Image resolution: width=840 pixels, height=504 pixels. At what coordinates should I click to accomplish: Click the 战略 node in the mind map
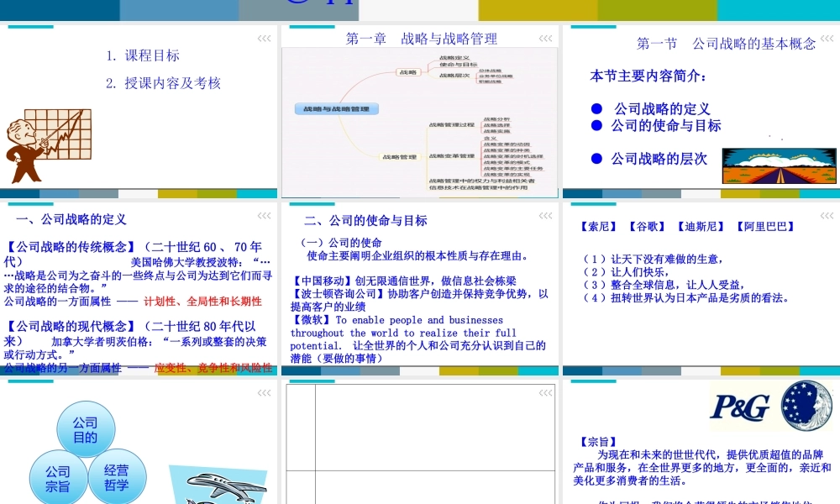pos(408,71)
